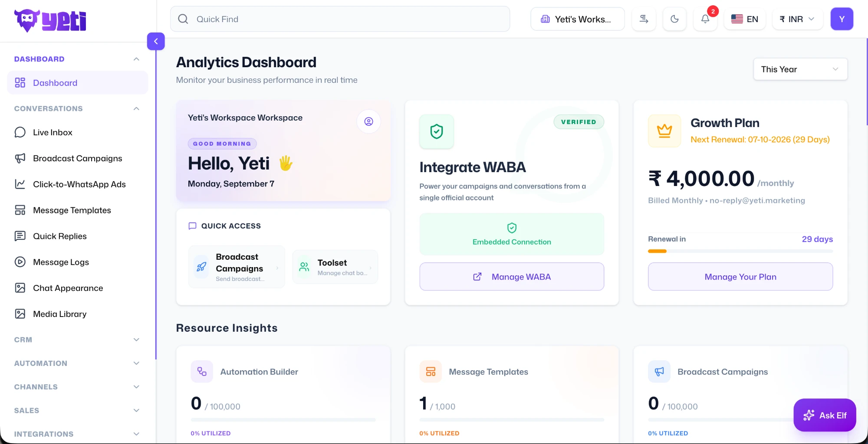Toggle dark mode moon icon
Viewport: 868px width, 444px height.
click(674, 19)
